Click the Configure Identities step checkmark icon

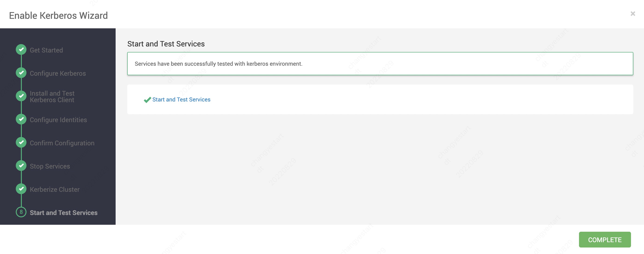pos(21,119)
